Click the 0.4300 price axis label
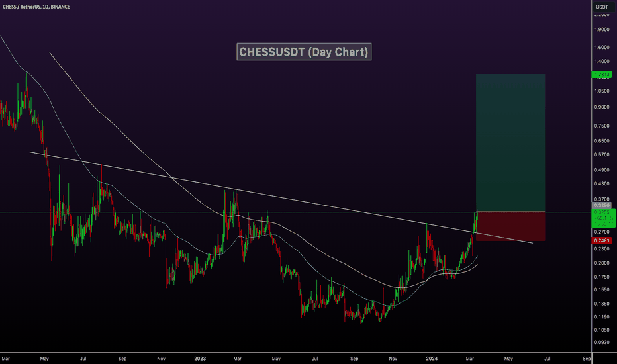This screenshot has height=364, width=617. coord(602,184)
